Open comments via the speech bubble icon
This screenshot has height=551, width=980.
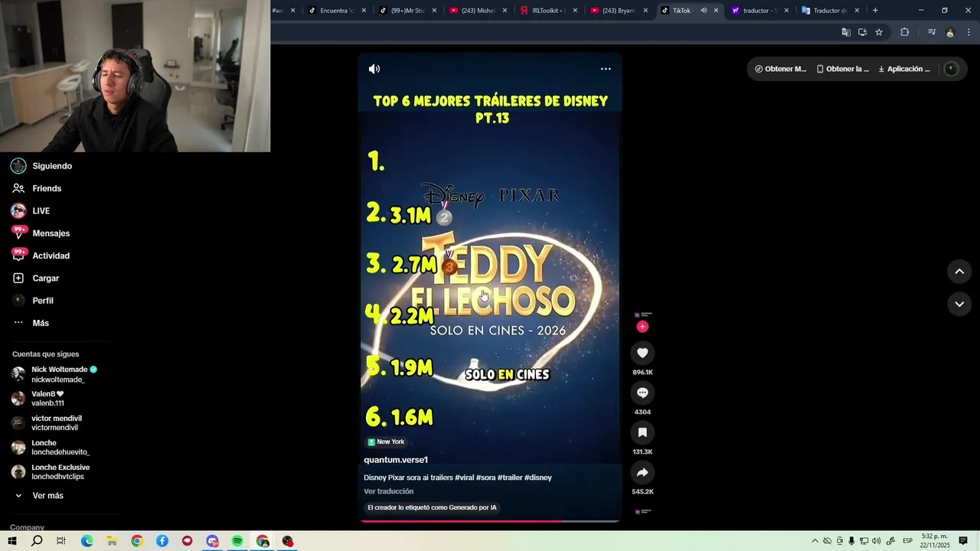point(642,393)
